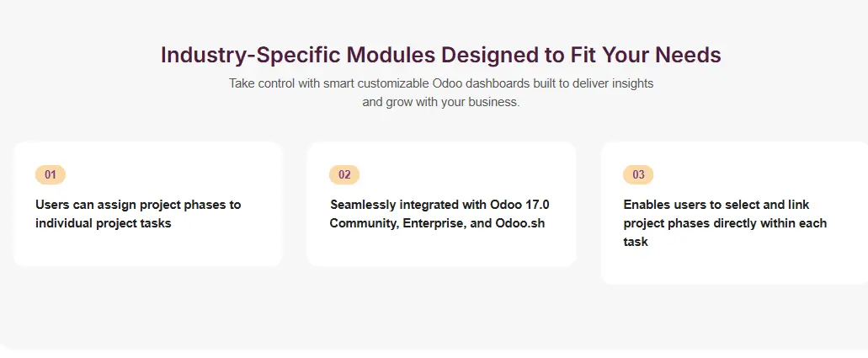Image resolution: width=868 pixels, height=358 pixels.
Task: Click the "and grow with your business." line
Action: pyautogui.click(x=440, y=103)
